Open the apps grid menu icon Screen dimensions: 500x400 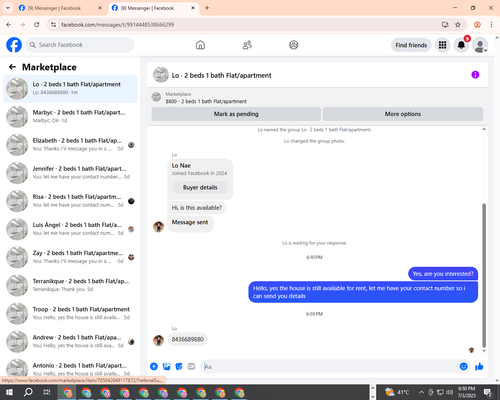(442, 45)
